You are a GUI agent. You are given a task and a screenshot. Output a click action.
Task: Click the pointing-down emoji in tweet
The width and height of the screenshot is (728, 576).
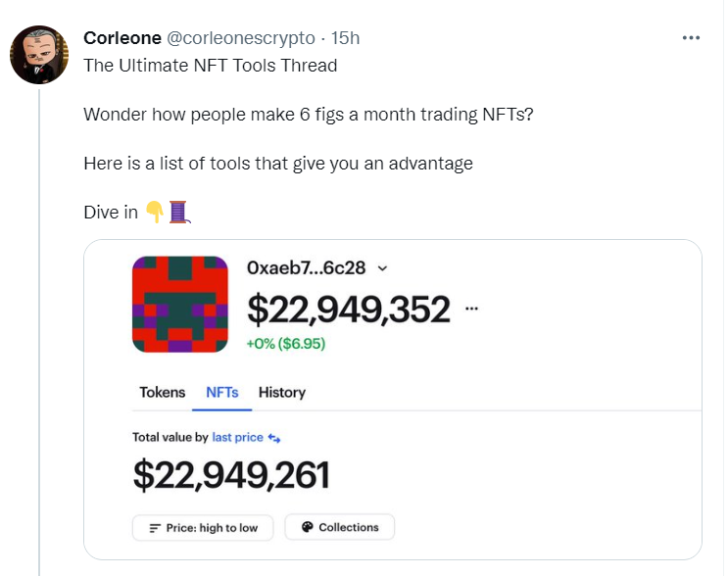tap(155, 212)
